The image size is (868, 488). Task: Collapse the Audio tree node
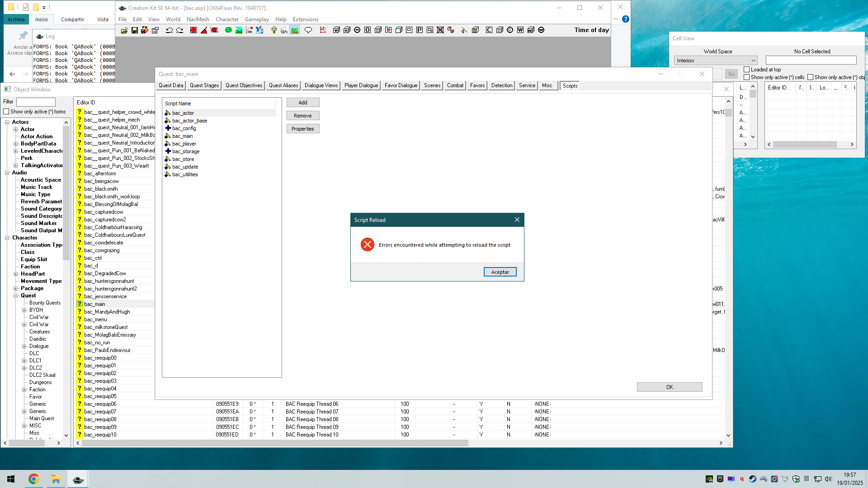[7, 173]
